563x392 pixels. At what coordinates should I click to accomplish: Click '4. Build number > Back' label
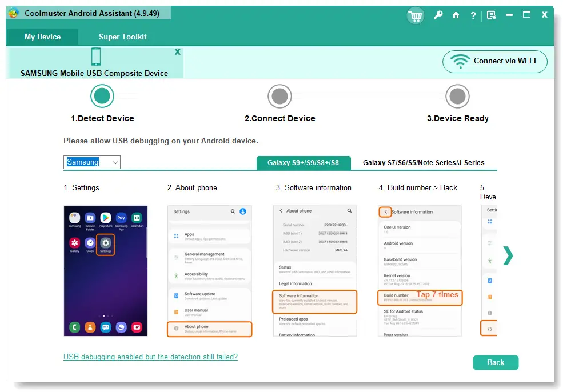pos(418,188)
